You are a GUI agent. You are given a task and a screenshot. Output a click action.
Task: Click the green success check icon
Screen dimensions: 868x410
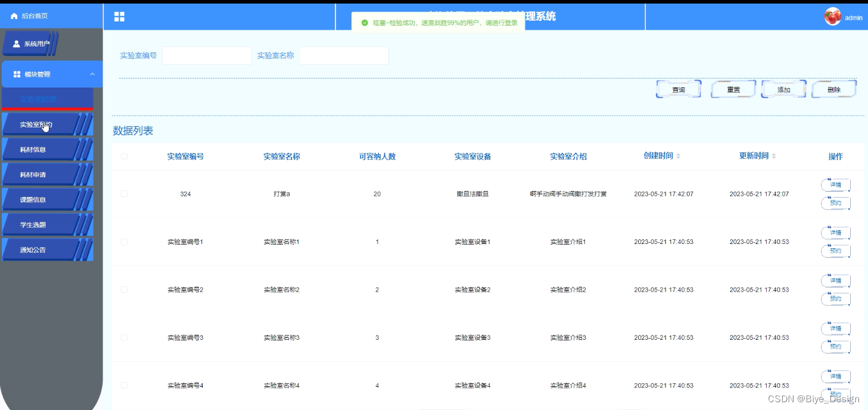coord(365,23)
